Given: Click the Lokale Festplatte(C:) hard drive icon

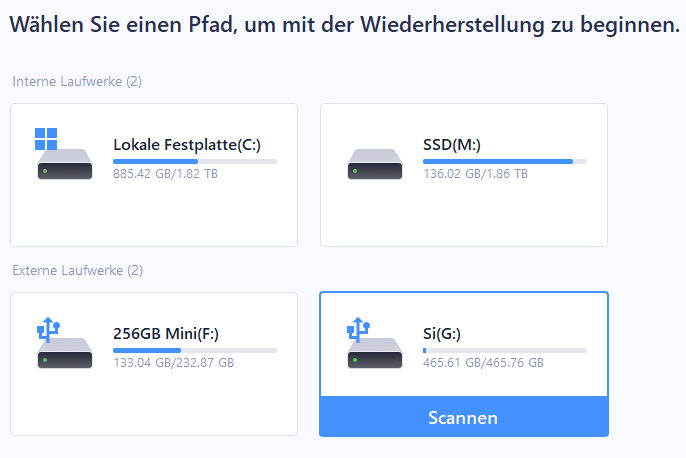Looking at the screenshot, I should click(x=65, y=164).
